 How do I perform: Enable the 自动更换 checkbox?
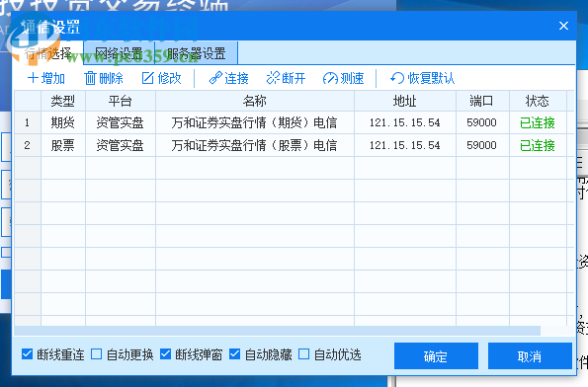pyautogui.click(x=97, y=354)
